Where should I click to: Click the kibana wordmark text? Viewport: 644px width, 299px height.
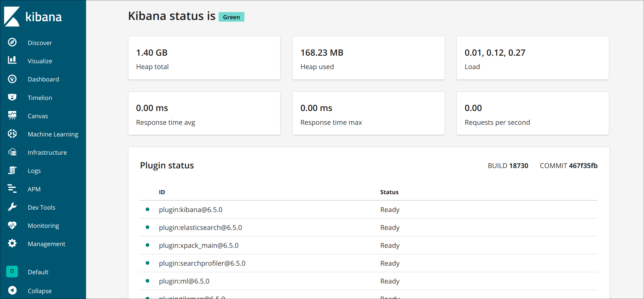44,17
